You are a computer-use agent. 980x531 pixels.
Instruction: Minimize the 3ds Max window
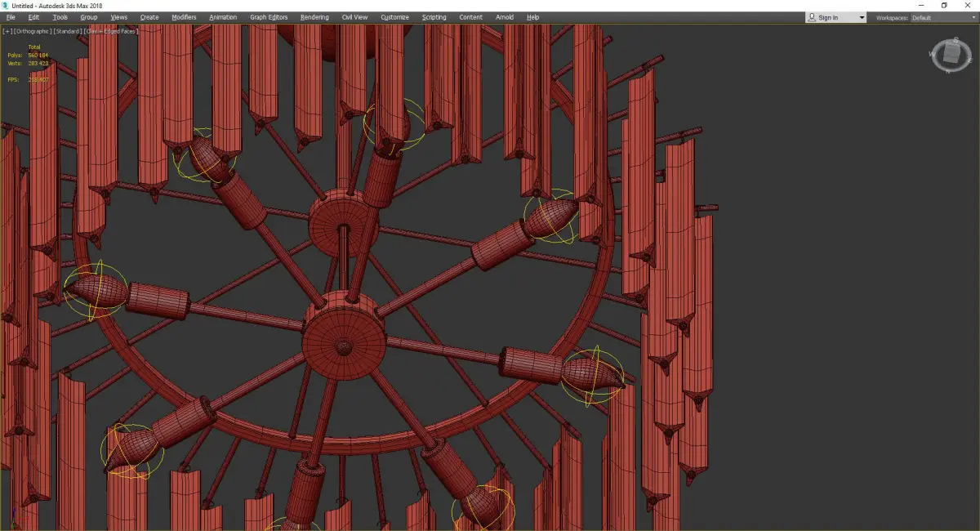[x=922, y=5]
